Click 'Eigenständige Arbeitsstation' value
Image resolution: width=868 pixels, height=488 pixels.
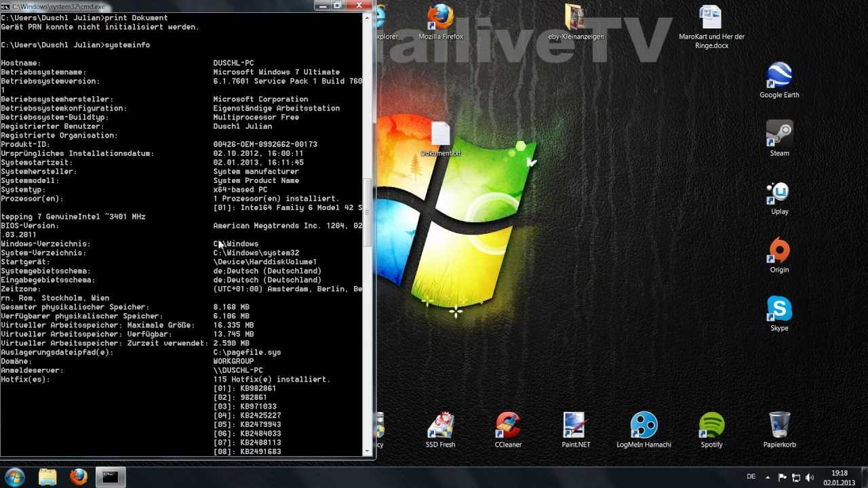coord(277,108)
